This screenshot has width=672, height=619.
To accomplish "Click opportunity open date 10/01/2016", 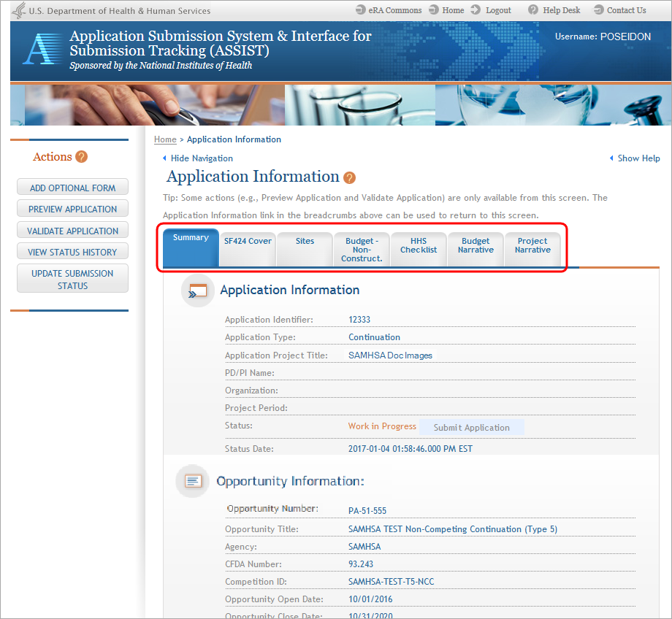I will [370, 599].
